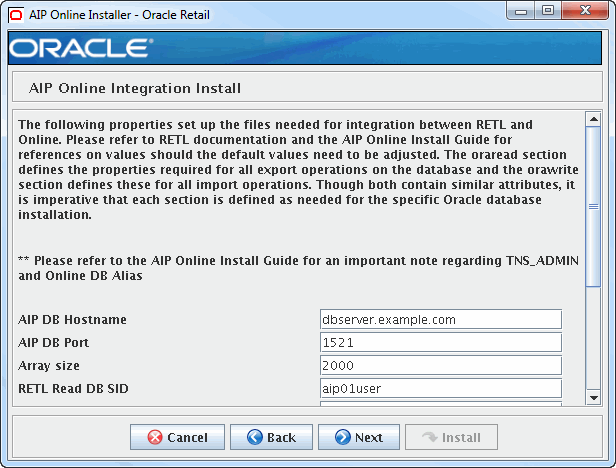The width and height of the screenshot is (616, 468).
Task: Close the AIP Online Installer window
Action: (x=585, y=11)
